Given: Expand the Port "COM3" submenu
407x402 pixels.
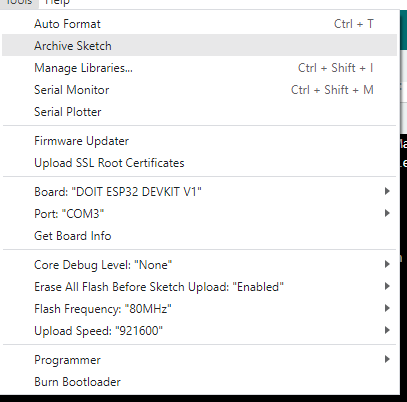Looking at the screenshot, I should 199,214.
